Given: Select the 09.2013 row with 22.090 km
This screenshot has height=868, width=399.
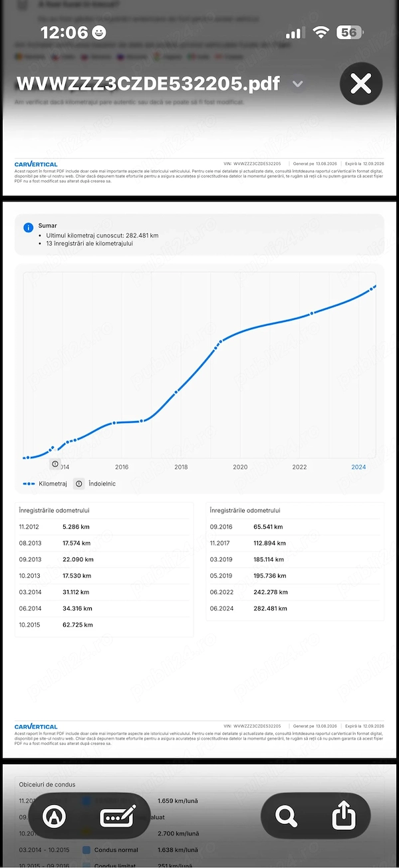Looking at the screenshot, I should coord(104,559).
